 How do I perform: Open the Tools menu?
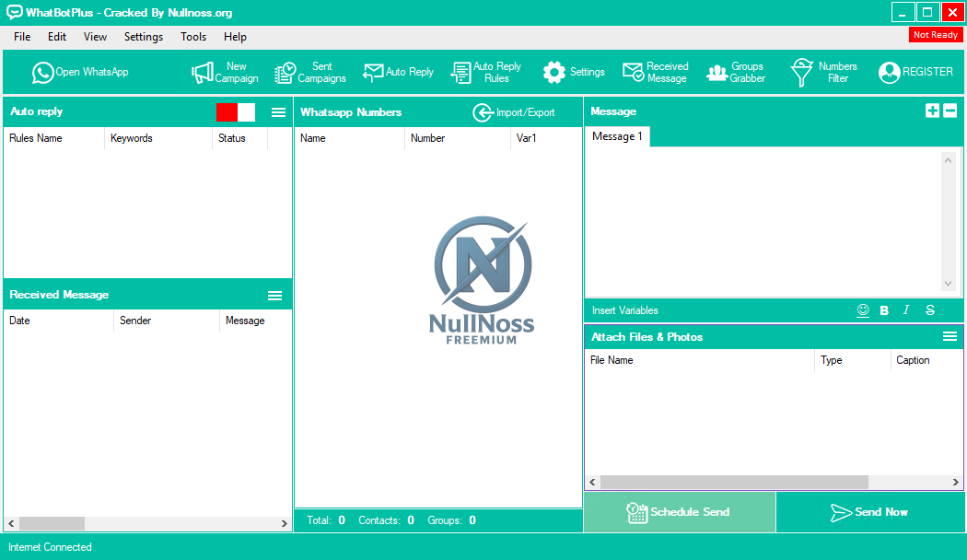click(x=193, y=37)
